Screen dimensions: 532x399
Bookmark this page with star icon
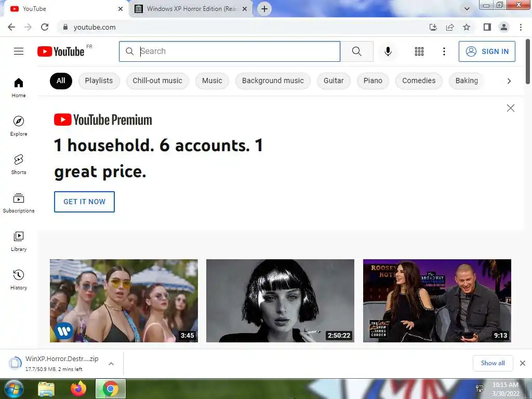click(467, 27)
